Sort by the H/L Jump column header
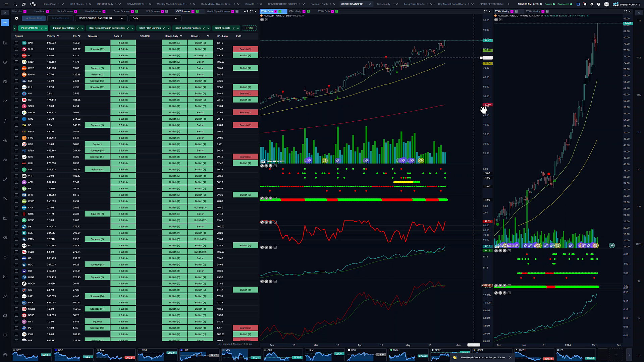 [x=222, y=36]
